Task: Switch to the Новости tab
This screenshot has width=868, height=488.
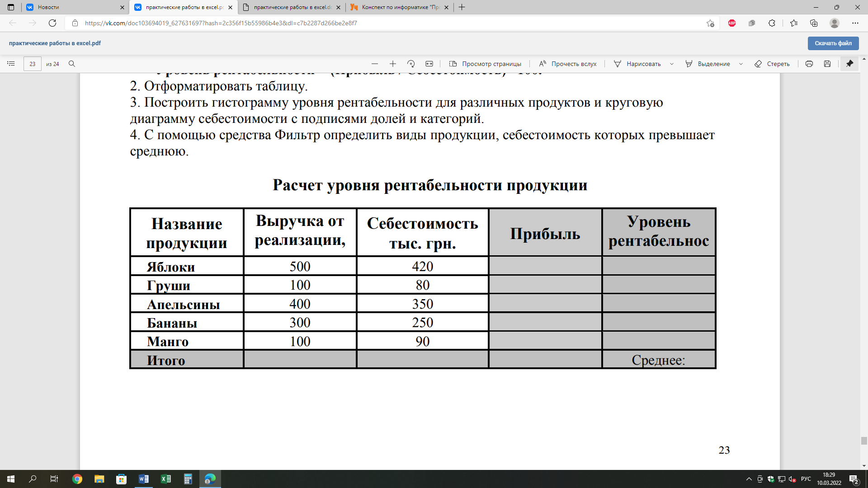Action: [75, 7]
